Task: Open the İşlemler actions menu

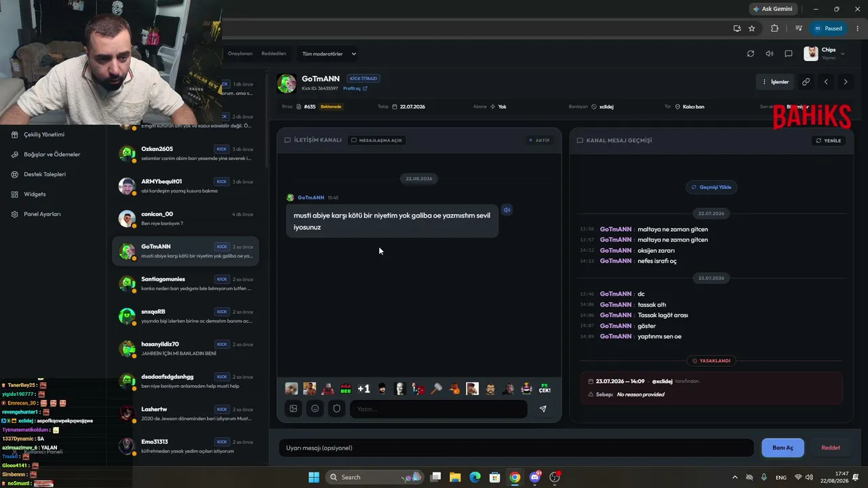Action: pos(775,82)
